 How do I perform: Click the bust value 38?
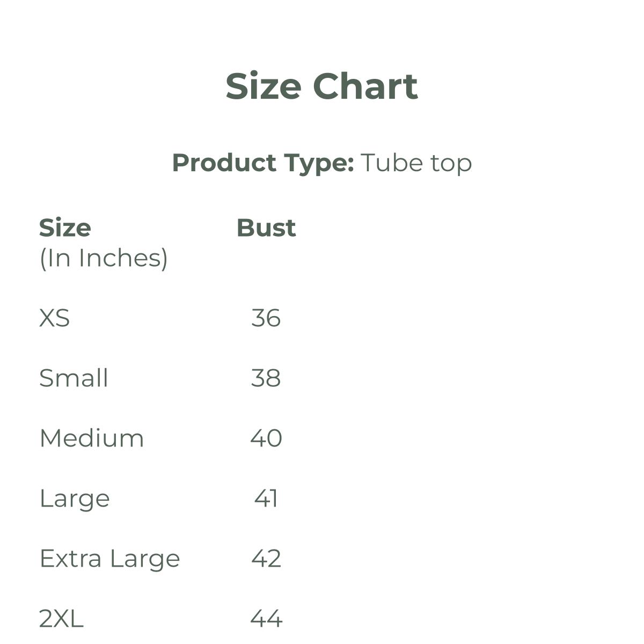[266, 378]
